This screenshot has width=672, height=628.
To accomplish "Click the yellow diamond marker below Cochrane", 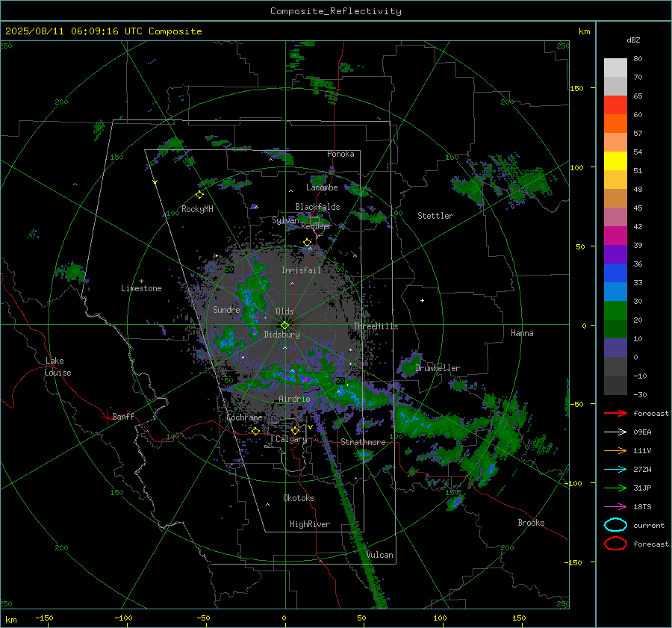I will [255, 431].
